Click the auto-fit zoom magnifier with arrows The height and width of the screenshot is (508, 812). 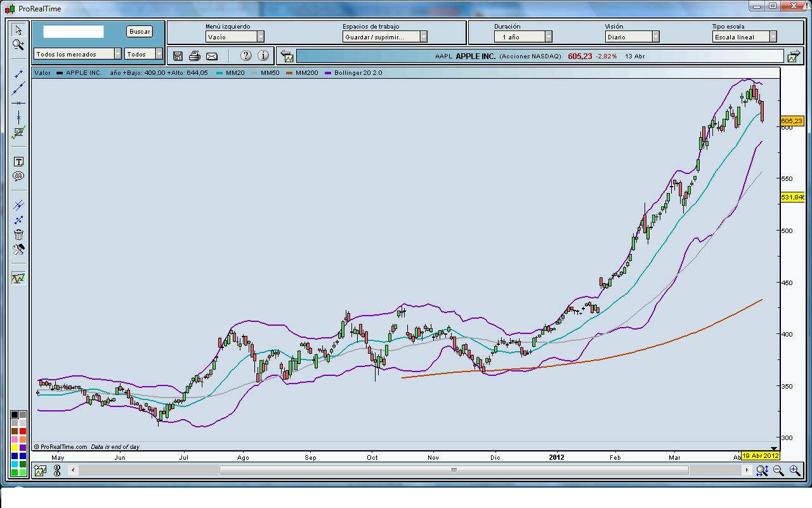pos(763,471)
